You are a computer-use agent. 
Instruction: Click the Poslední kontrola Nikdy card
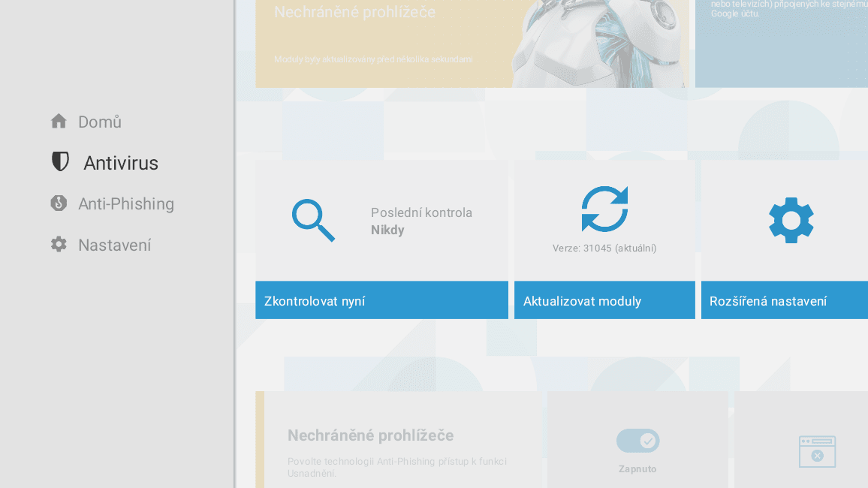pyautogui.click(x=381, y=220)
